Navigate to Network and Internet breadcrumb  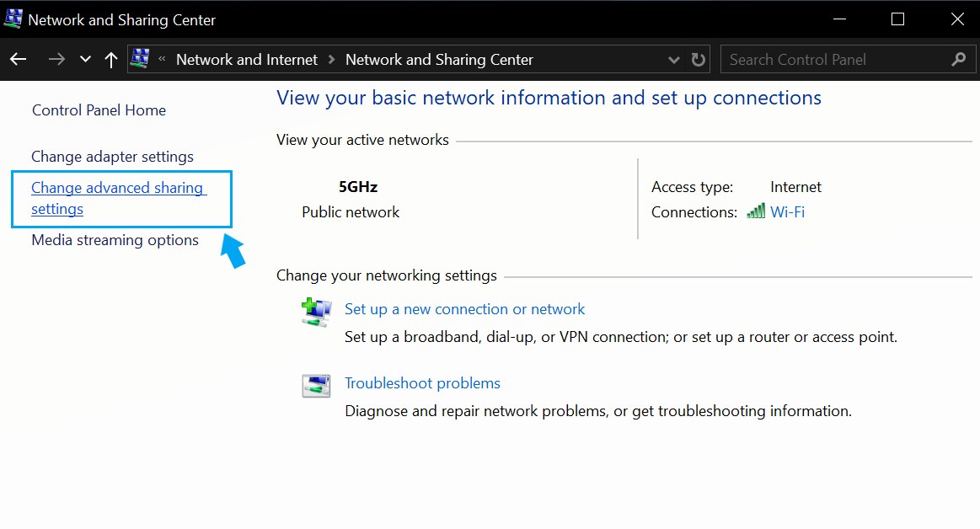tap(246, 59)
